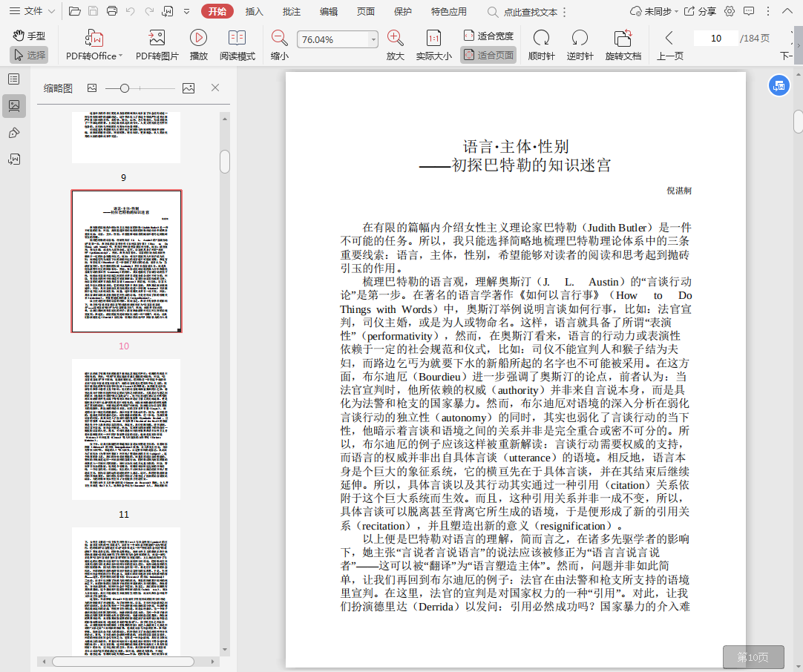
Task: Click the print icon
Action: 112,11
